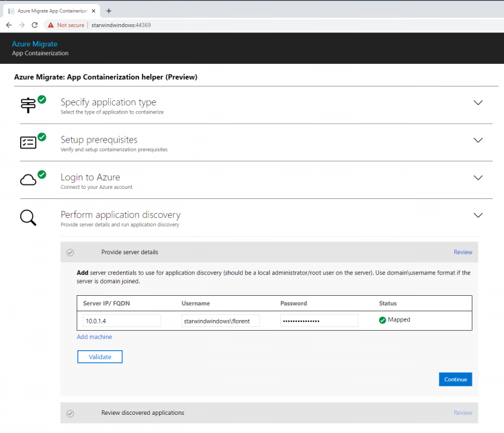Click Review link for discovered applications
This screenshot has height=433, width=504.
[x=463, y=413]
